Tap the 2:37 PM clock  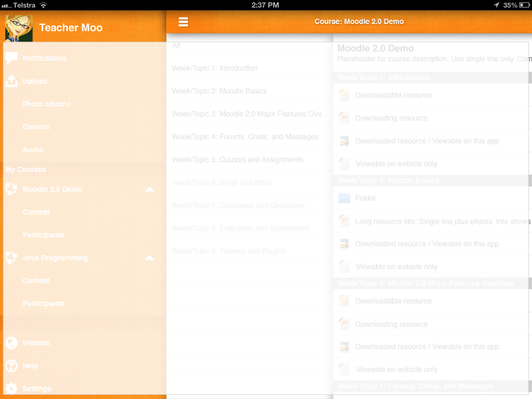point(265,5)
